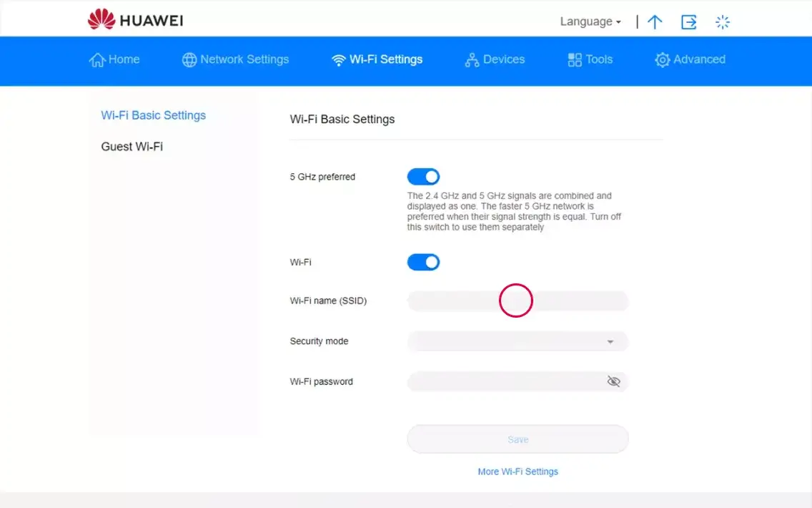
Task: Turn off the Wi-Fi toggle
Action: tap(423, 263)
